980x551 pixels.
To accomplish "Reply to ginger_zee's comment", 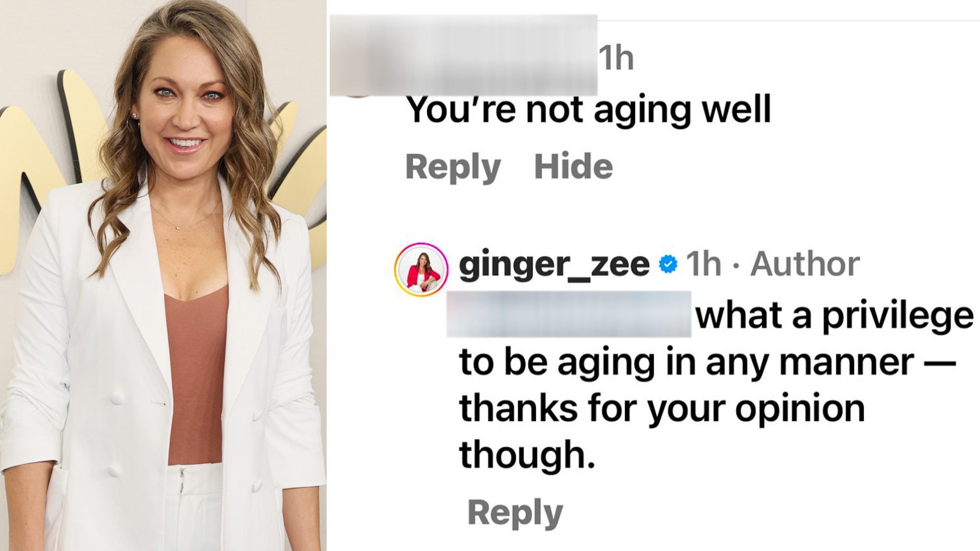I will click(x=515, y=514).
